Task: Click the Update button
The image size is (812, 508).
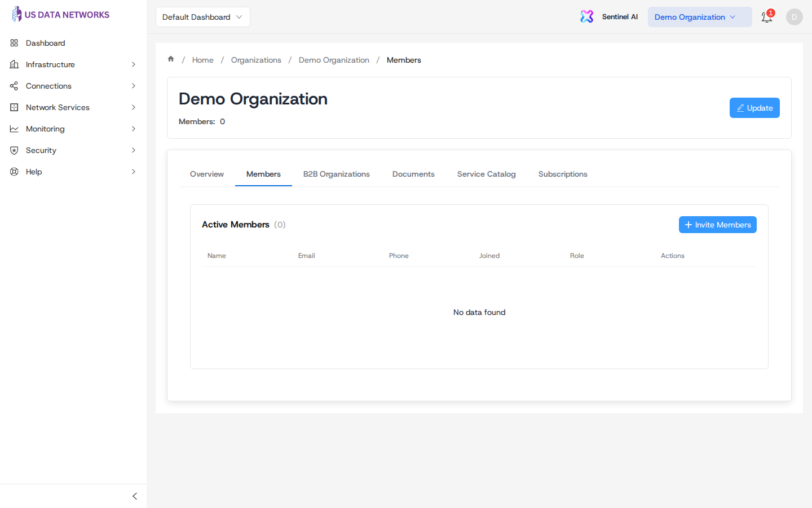Action: [754, 108]
